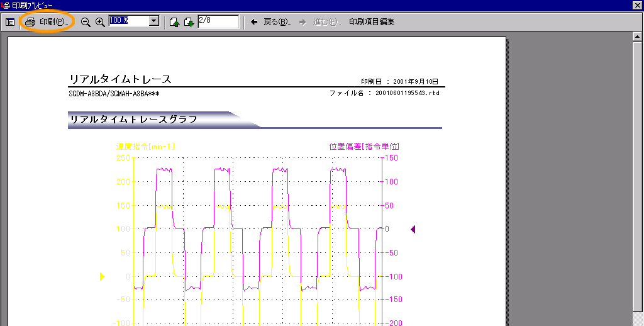Click the 速度指令[min-1] yellow axis label
Viewport: 644px width, 326px height.
click(x=145, y=146)
